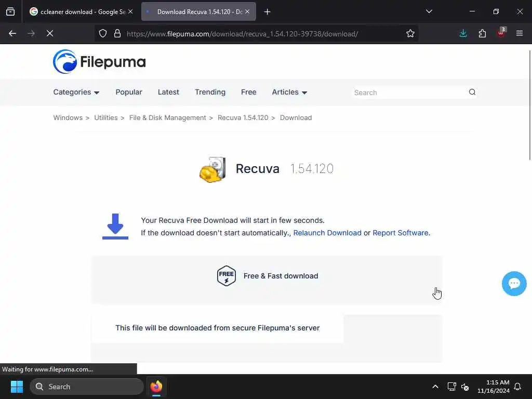Go to Recuva 1.54.120 breadcrumb link

click(x=243, y=118)
